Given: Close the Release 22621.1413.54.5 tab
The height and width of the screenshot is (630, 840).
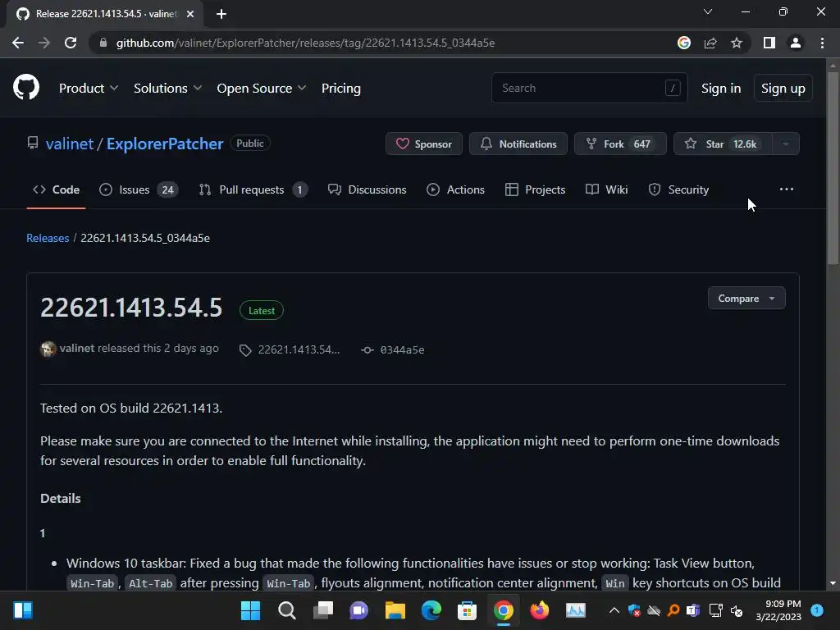Looking at the screenshot, I should (190, 14).
